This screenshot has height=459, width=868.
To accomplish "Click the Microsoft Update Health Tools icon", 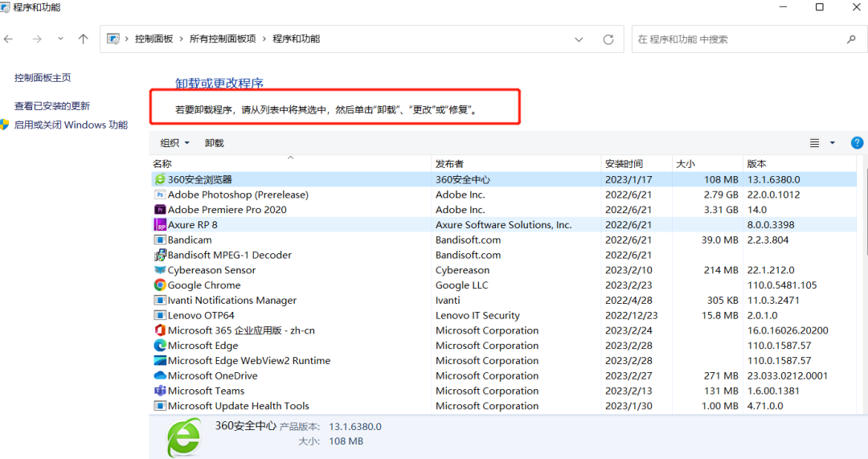I will coord(159,406).
